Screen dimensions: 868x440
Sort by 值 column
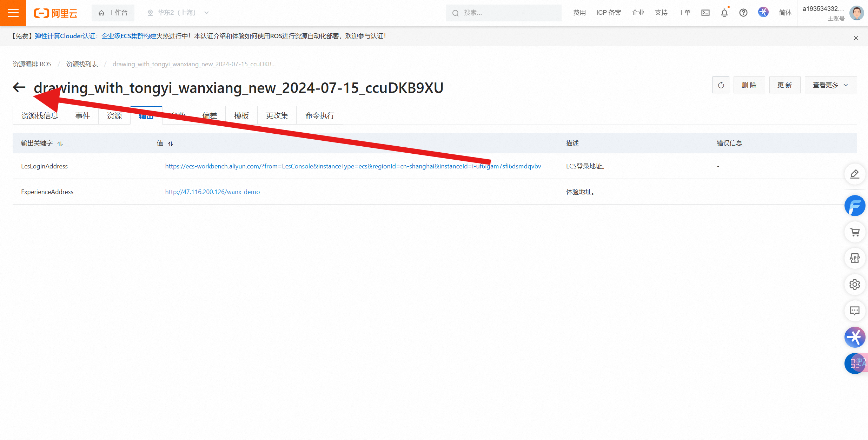pyautogui.click(x=171, y=144)
